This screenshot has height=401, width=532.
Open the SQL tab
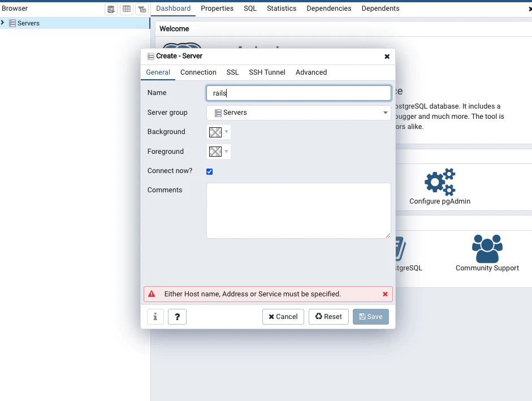[250, 8]
